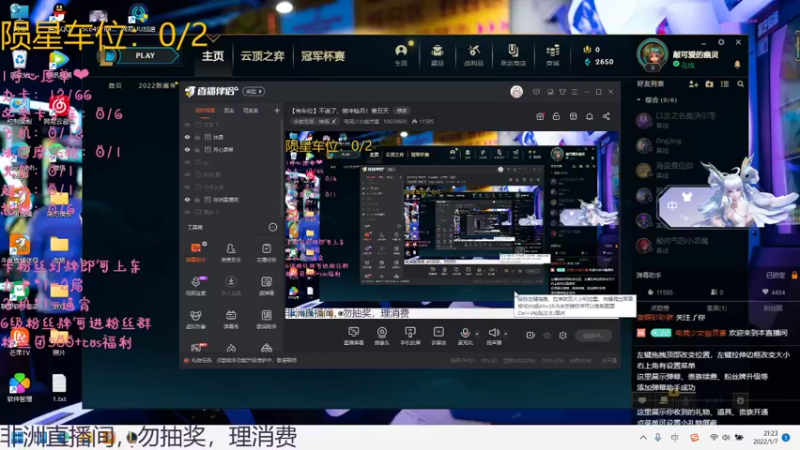800x450 pixels.
Task: Create new friends folder icon
Action: point(709,84)
